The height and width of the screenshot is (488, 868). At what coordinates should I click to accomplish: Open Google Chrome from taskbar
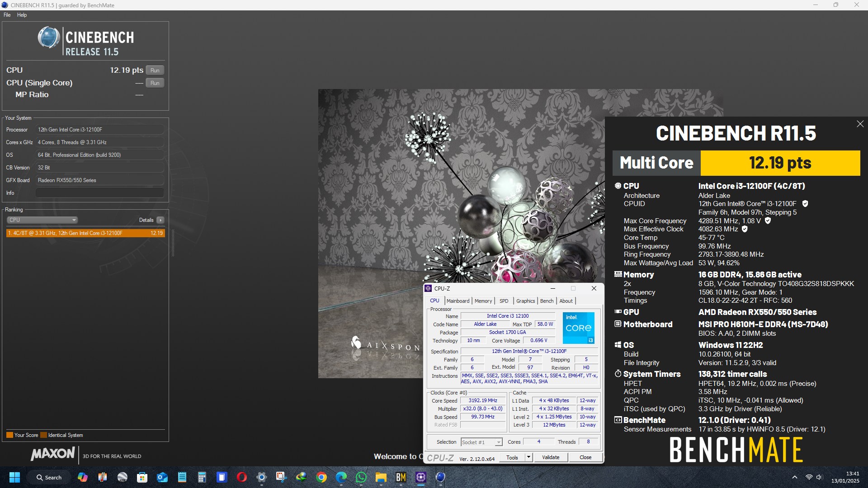pyautogui.click(x=321, y=477)
